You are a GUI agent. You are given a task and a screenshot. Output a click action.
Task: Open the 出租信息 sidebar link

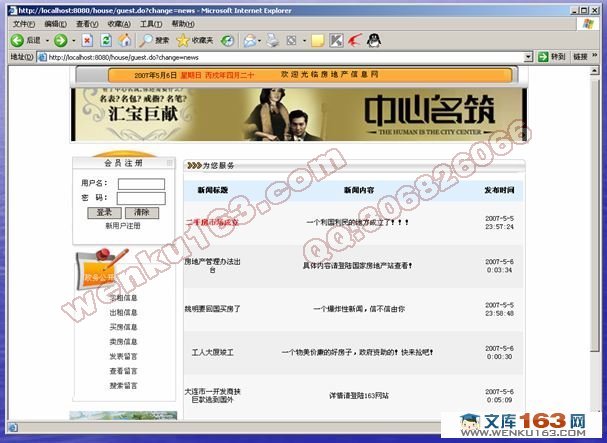pyautogui.click(x=123, y=313)
